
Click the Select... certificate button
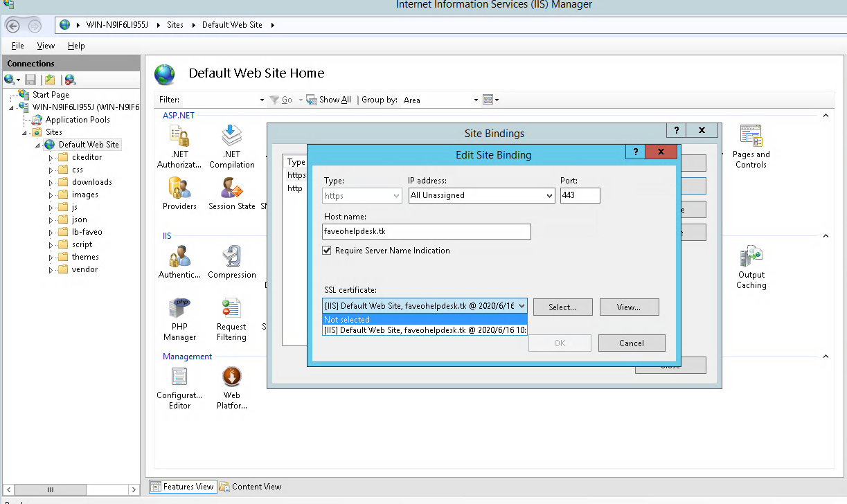pos(562,307)
